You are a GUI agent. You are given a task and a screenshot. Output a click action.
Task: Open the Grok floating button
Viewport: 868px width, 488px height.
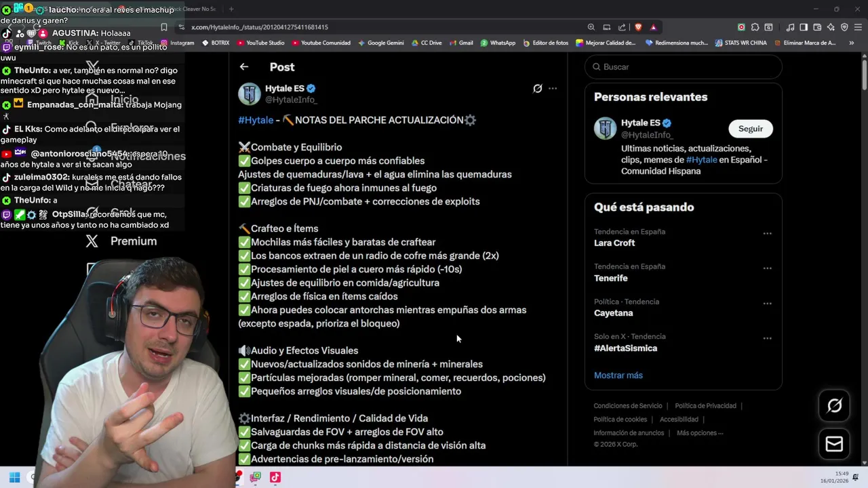click(x=834, y=405)
